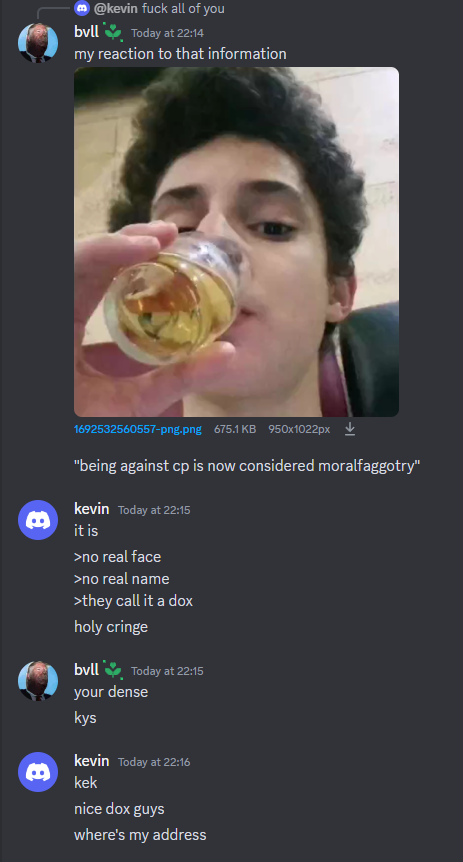Click the small reply avatar beside @kevin
The image size is (463, 862).
pyautogui.click(x=82, y=8)
